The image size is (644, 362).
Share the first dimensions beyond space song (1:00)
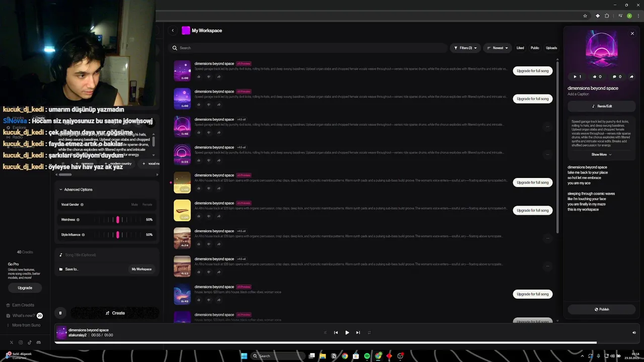point(219,76)
